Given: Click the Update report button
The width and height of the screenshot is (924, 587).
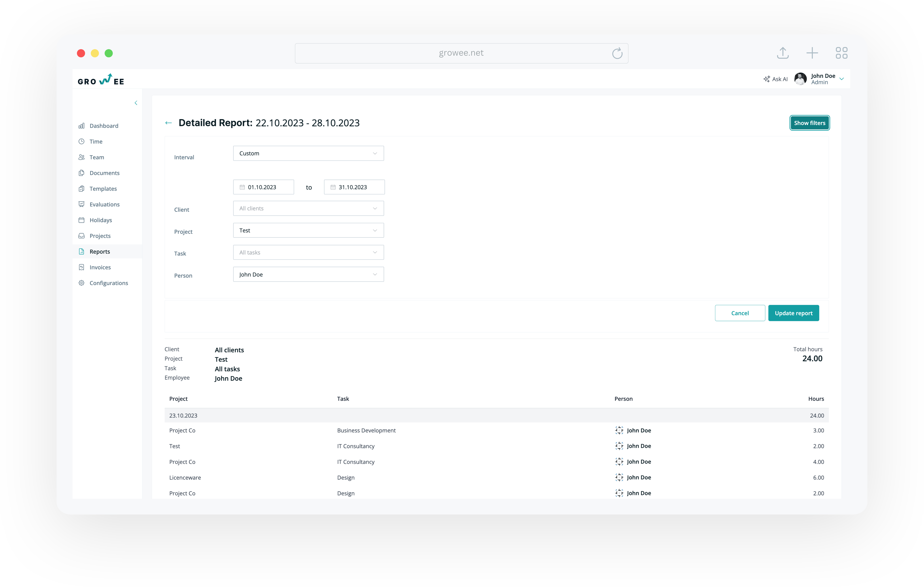Looking at the screenshot, I should click(x=794, y=313).
